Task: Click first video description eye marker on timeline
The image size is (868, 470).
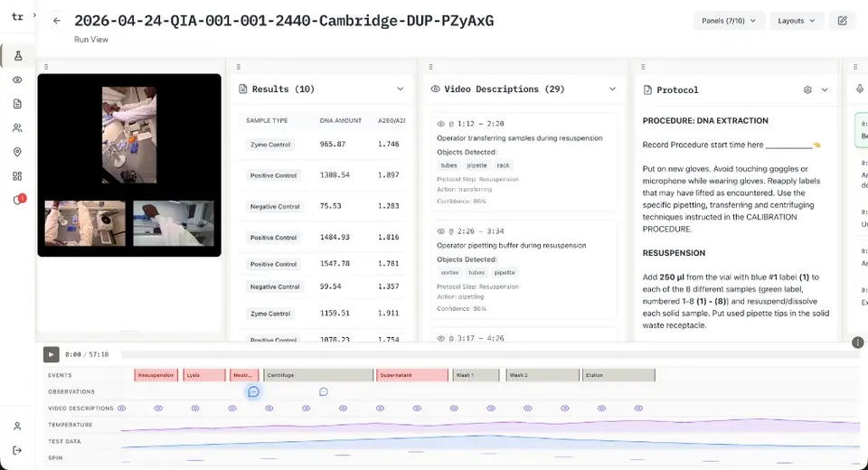Action: [122, 409]
